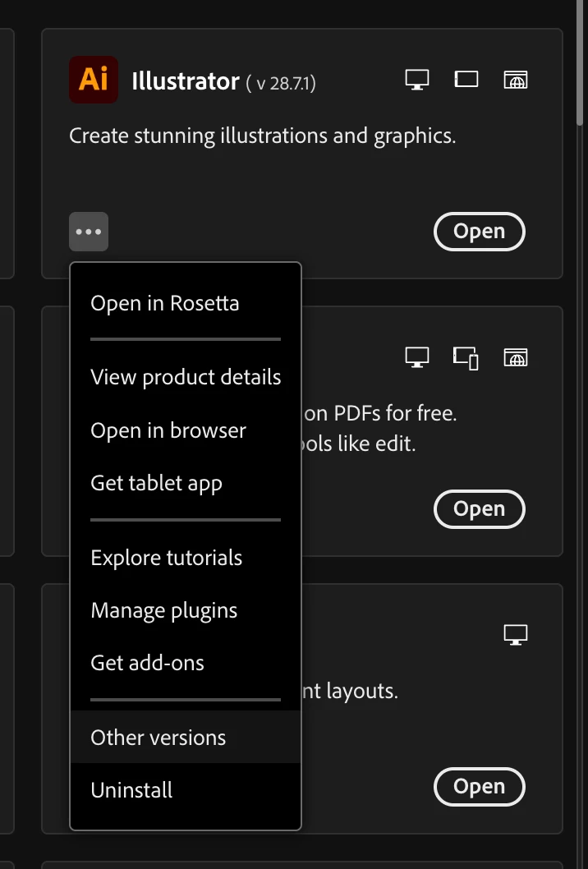Click the desktop icon on the layouts app card
This screenshot has height=869, width=588.
516,635
